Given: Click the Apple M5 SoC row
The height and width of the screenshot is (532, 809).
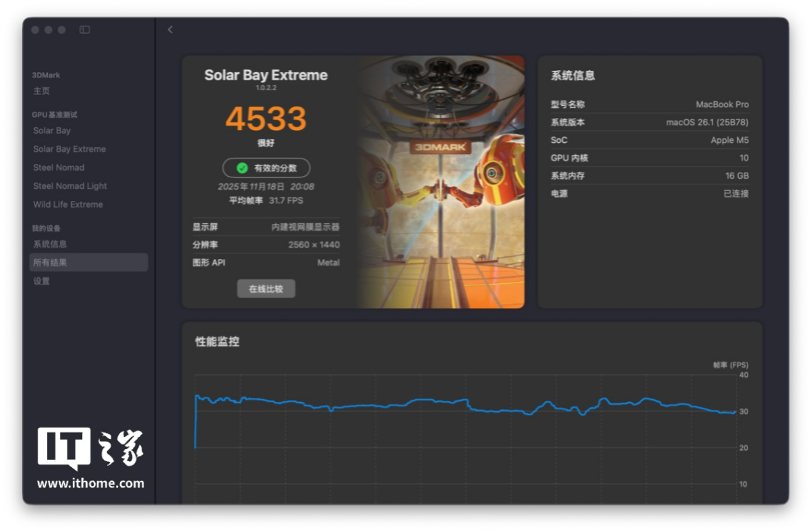Looking at the screenshot, I should 649,140.
